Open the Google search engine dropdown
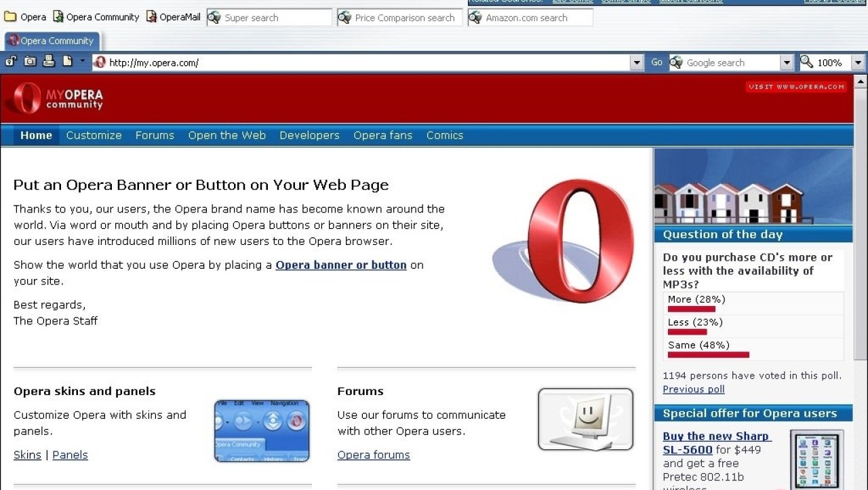This screenshot has height=490, width=868. coord(787,62)
